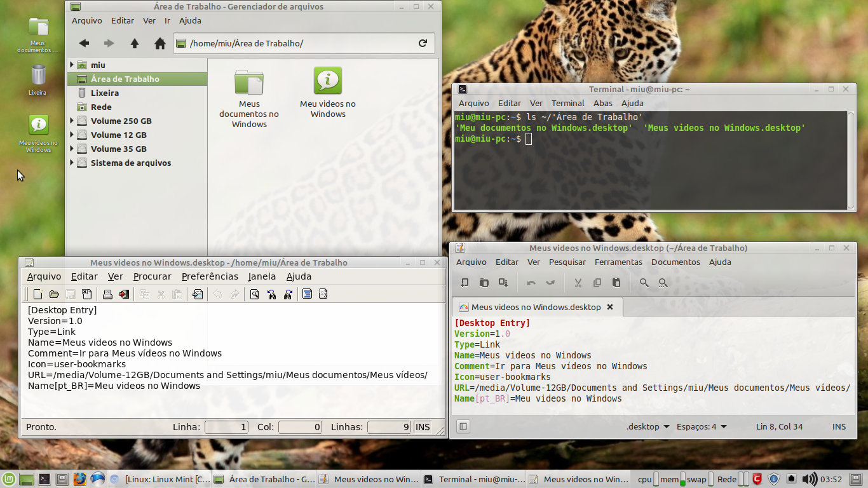Toggle the side panel button in right editor statusbar

pyautogui.click(x=463, y=426)
